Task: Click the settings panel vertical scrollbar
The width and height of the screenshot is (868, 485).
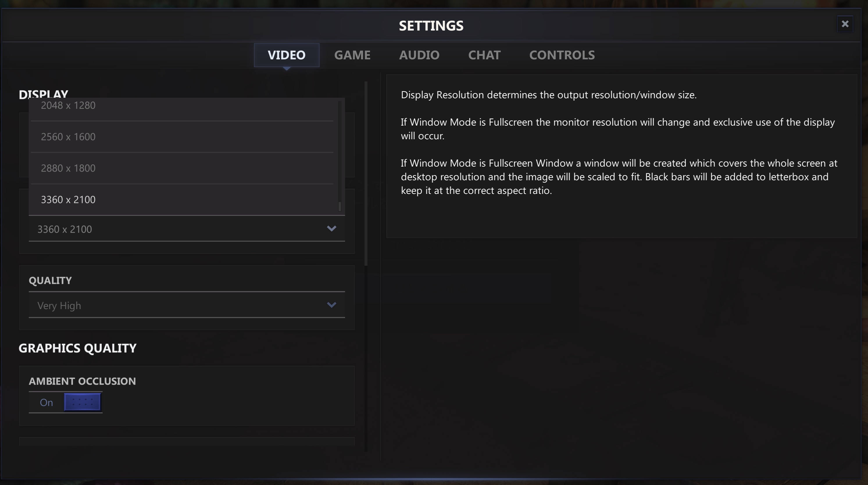Action: (x=366, y=173)
